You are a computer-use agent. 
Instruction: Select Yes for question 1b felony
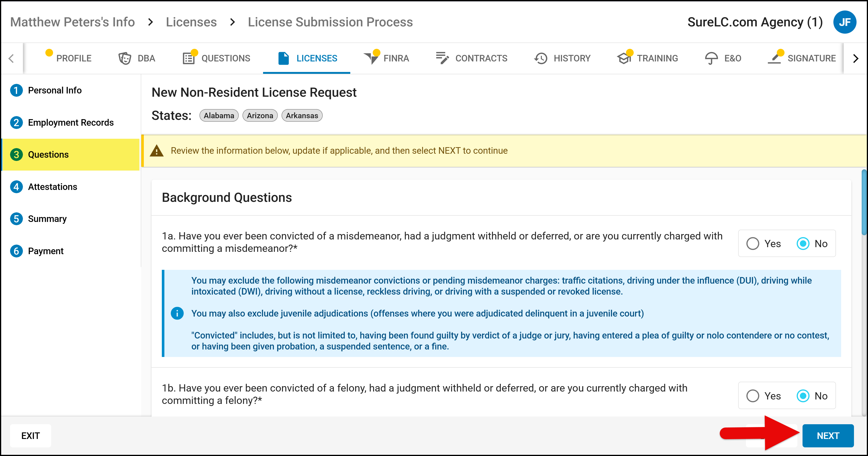pyautogui.click(x=753, y=396)
